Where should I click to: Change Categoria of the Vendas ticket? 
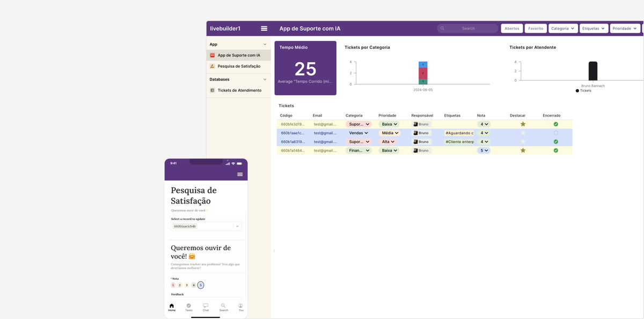[x=358, y=133]
